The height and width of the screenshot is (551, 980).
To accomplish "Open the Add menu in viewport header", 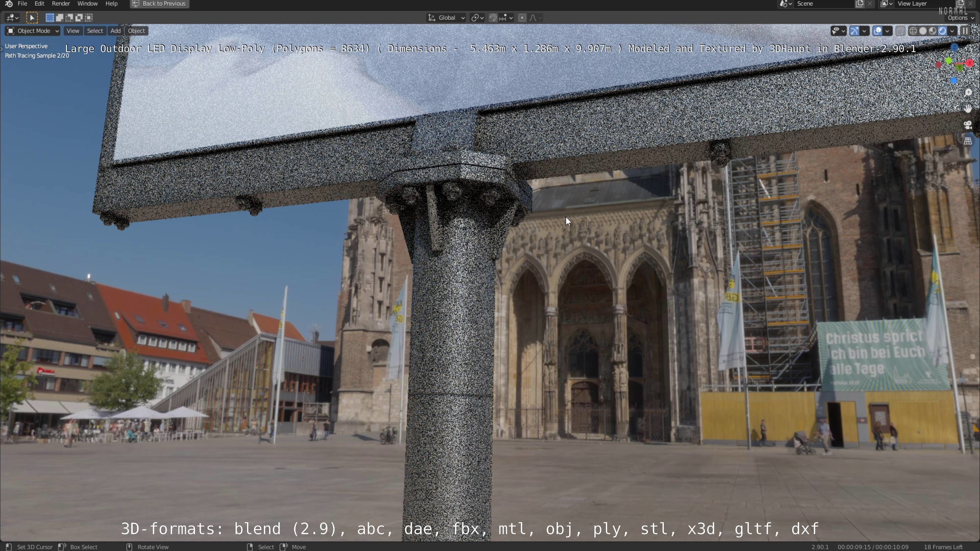I will click(x=115, y=31).
